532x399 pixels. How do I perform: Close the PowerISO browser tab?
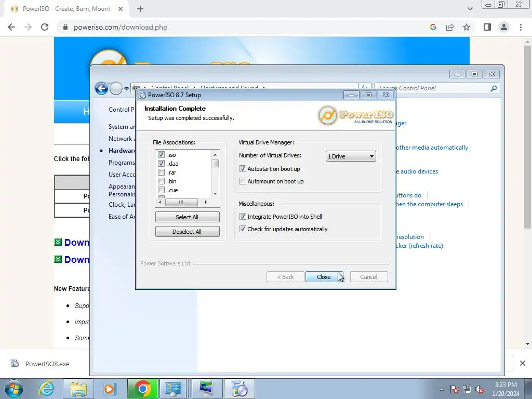coord(120,9)
